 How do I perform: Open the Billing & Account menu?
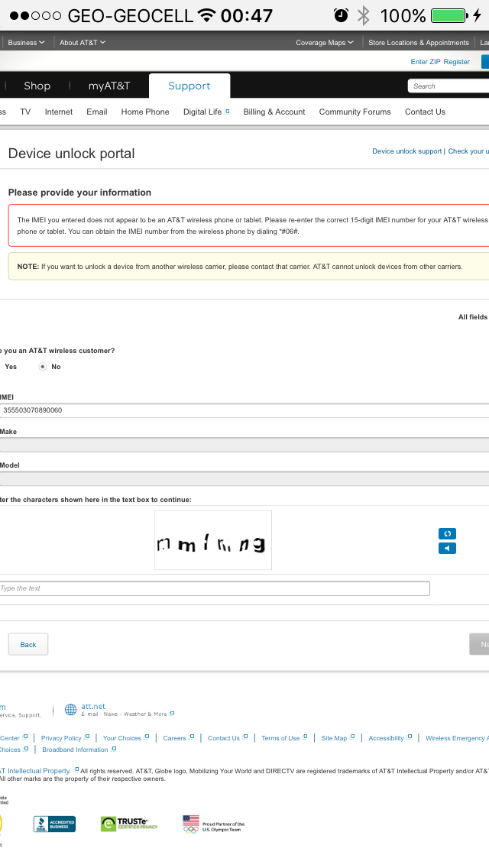click(274, 112)
